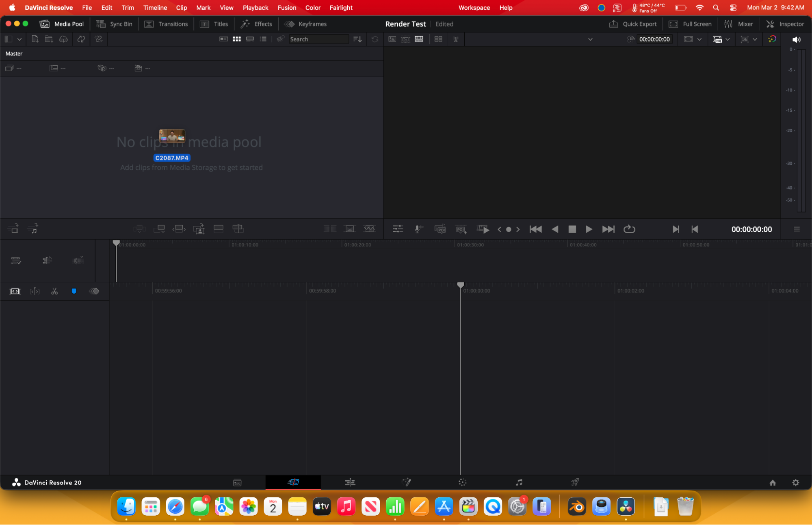Select the Fusion page icon at bottom
The image size is (812, 525).
[x=406, y=482]
